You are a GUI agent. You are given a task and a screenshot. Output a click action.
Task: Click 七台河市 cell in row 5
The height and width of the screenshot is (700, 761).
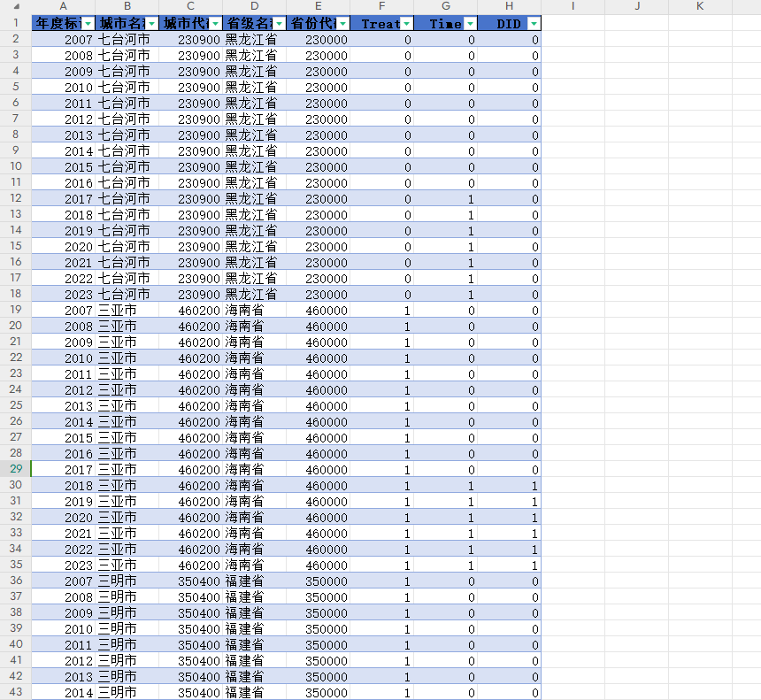point(127,88)
